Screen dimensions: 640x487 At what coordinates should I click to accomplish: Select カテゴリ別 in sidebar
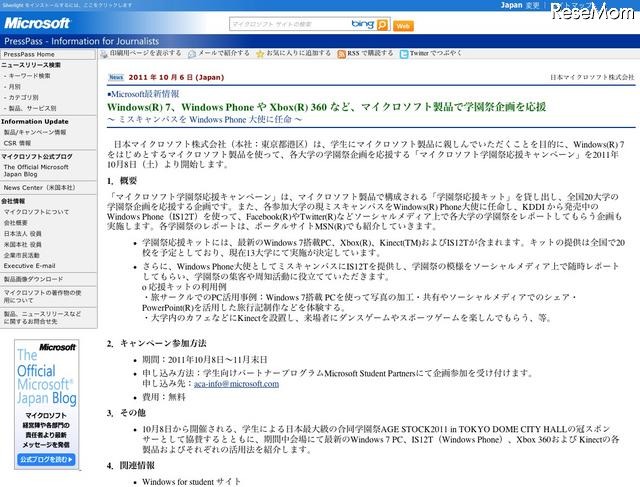24,98
